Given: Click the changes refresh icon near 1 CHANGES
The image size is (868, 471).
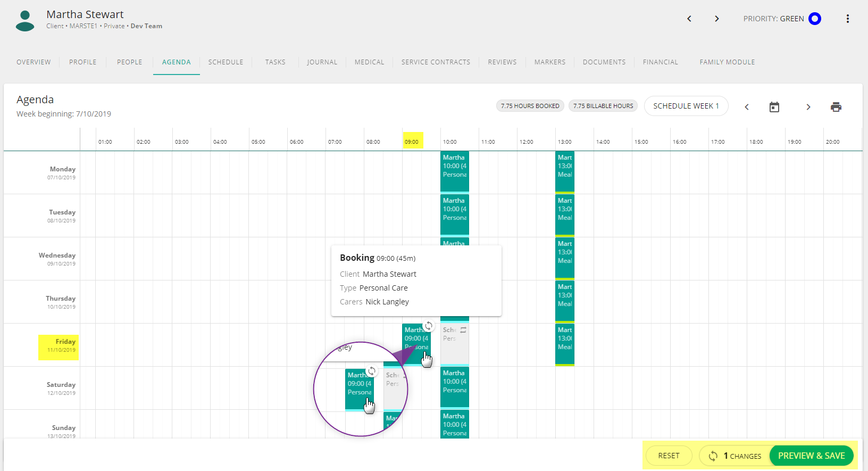Looking at the screenshot, I should coord(713,456).
